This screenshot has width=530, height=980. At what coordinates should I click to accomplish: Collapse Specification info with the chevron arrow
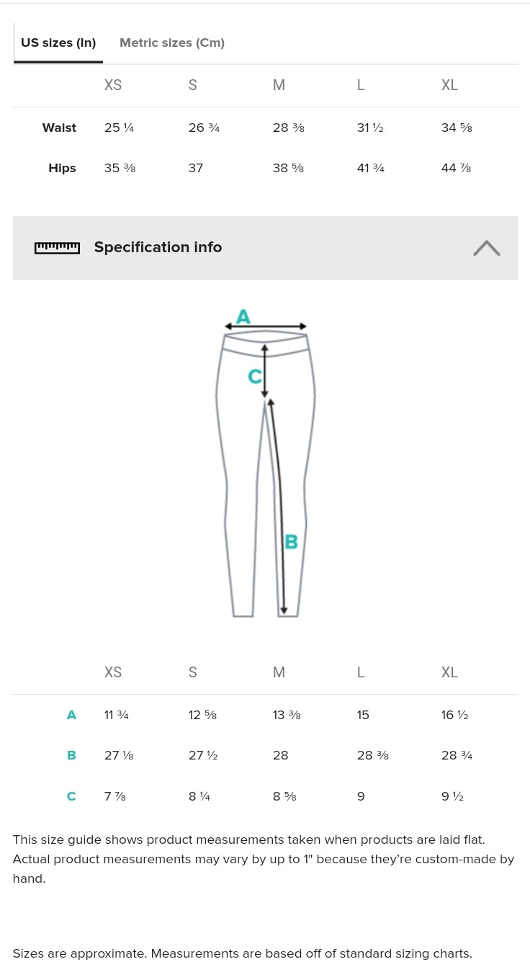click(487, 248)
